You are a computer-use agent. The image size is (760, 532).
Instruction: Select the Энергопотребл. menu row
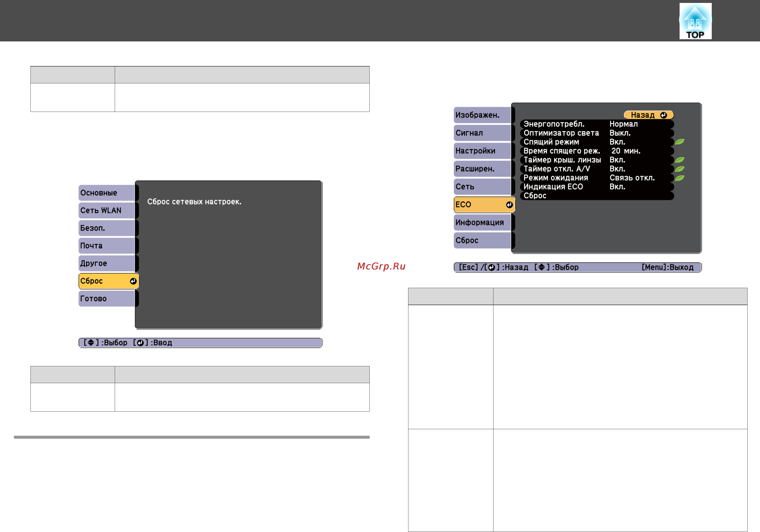[x=597, y=124]
